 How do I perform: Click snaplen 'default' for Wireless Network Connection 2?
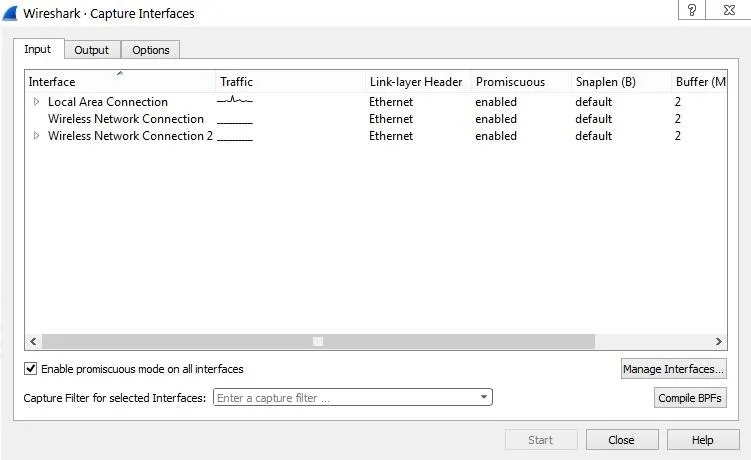point(593,136)
